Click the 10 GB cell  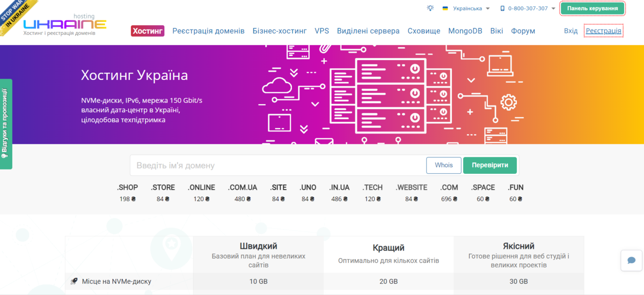[x=259, y=281]
